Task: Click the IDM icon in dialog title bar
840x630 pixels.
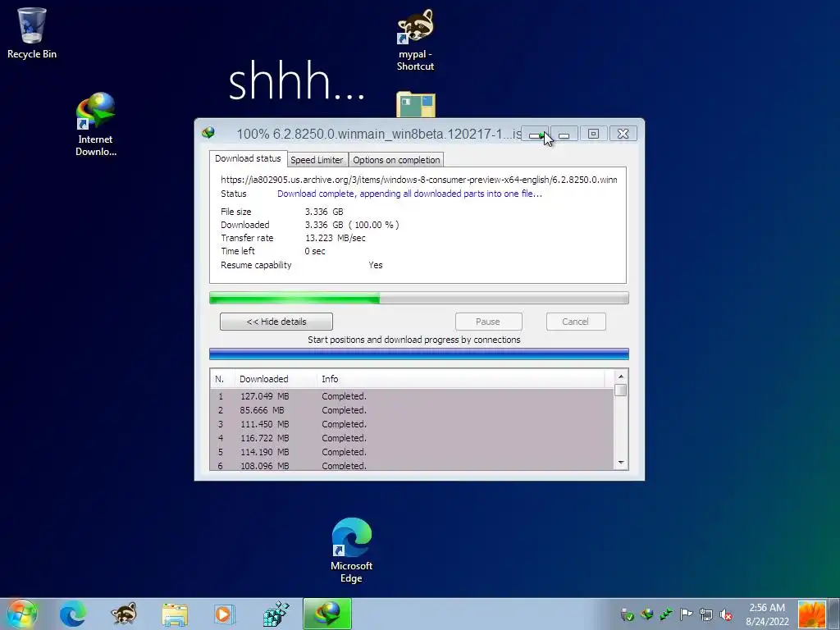Action: point(208,133)
